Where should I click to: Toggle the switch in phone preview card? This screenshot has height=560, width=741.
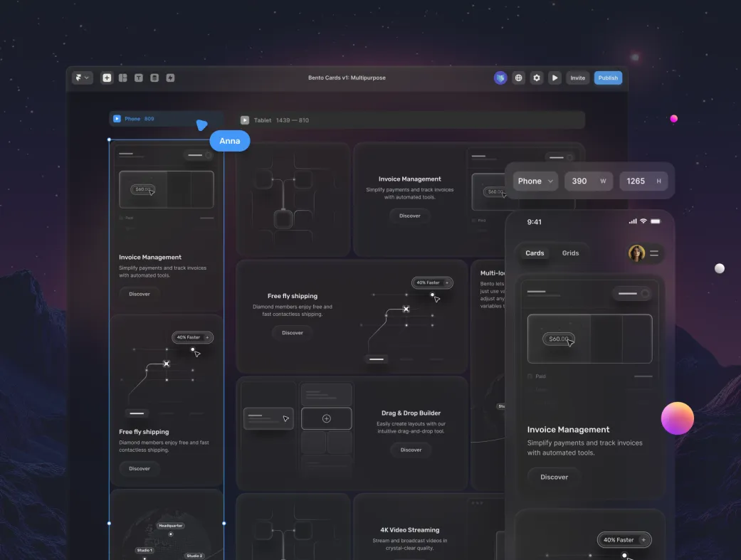633,293
